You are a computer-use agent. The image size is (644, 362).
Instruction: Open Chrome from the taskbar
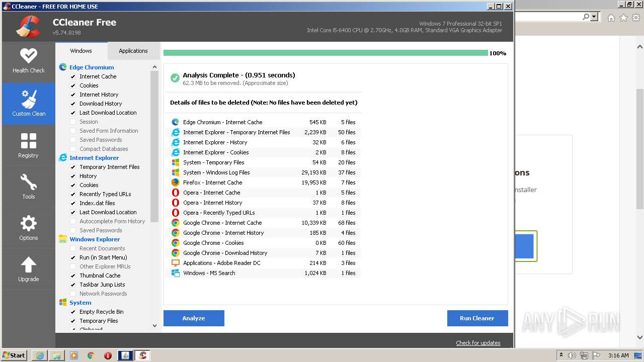(x=91, y=355)
